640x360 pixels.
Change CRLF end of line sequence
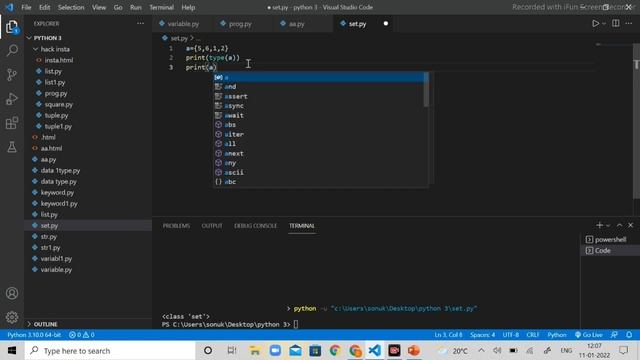(x=533, y=335)
